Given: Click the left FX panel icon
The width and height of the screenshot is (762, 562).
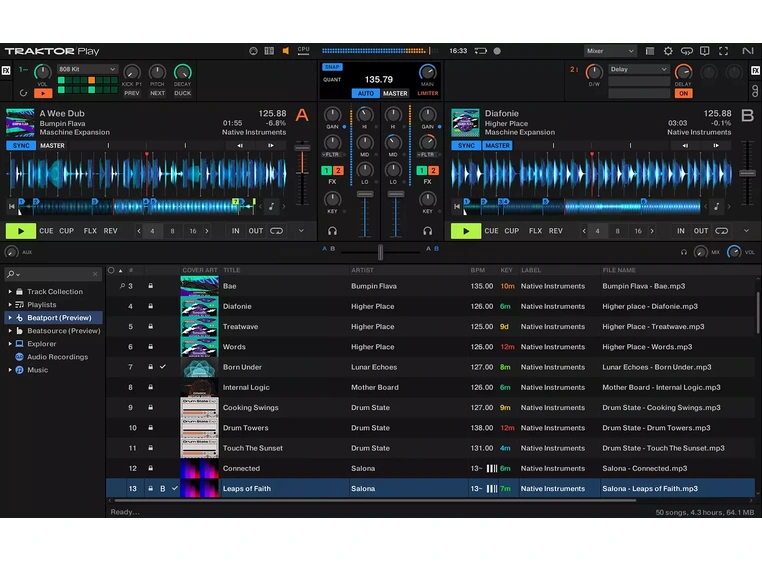Looking at the screenshot, I should [x=6, y=70].
